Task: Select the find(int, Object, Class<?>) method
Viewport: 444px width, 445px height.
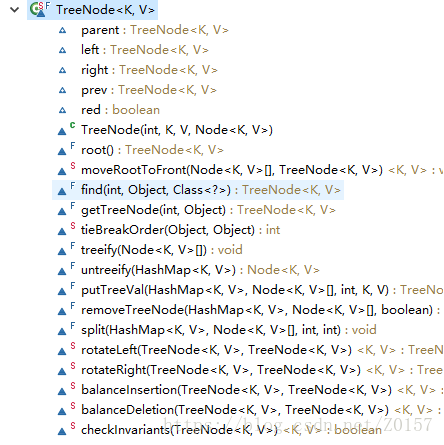Action: pos(211,190)
